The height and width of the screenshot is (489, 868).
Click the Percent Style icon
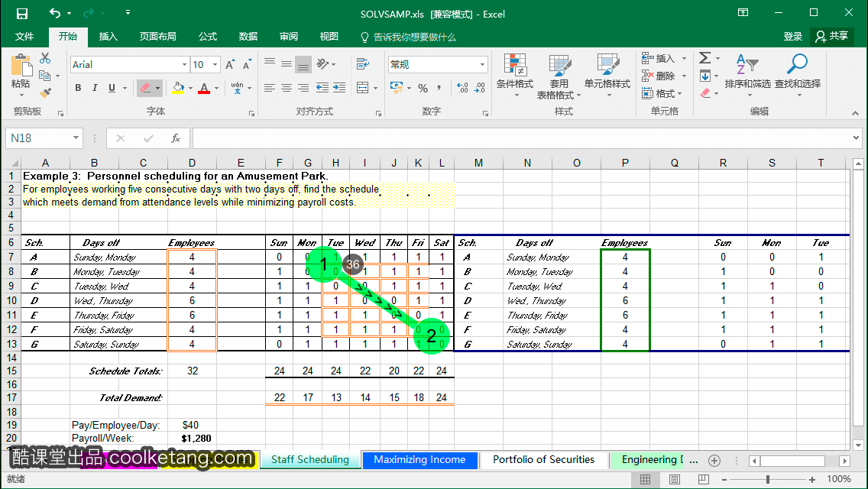click(x=423, y=88)
